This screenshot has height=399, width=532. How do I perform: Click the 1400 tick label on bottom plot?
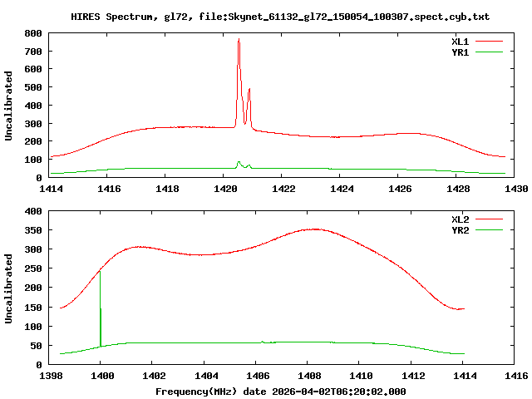click(102, 376)
